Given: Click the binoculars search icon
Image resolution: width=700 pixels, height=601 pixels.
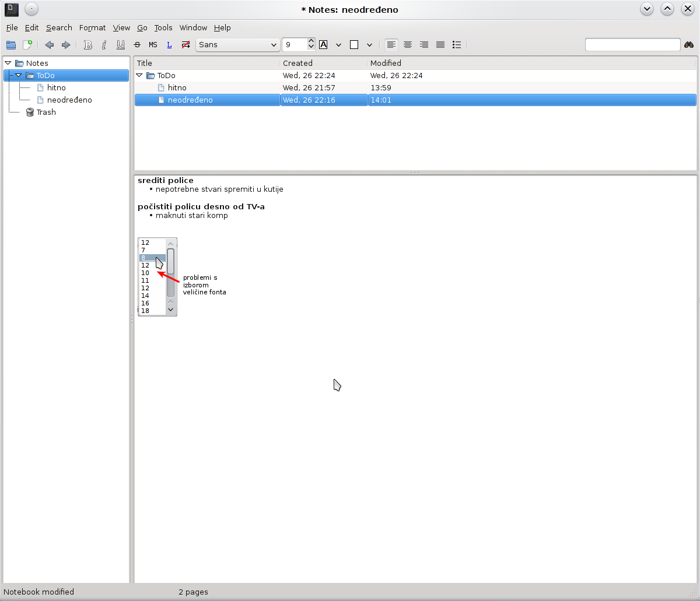Looking at the screenshot, I should tap(689, 45).
